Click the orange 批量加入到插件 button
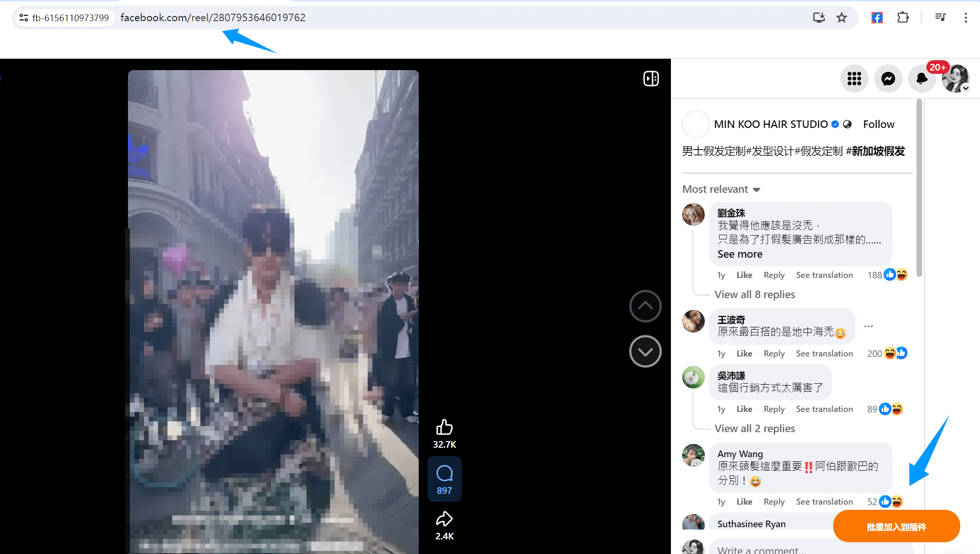This screenshot has height=554, width=980. (896, 527)
